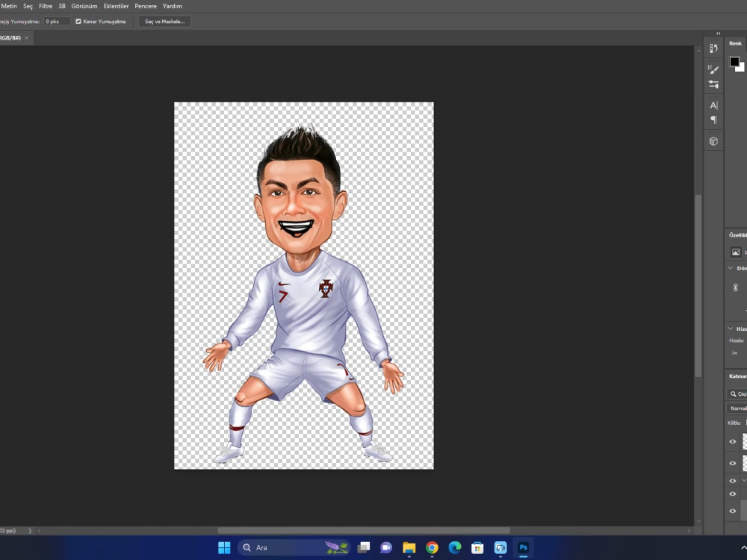The image size is (747, 560).
Task: Click the canvas scroll down arrow
Action: pyautogui.click(x=698, y=521)
